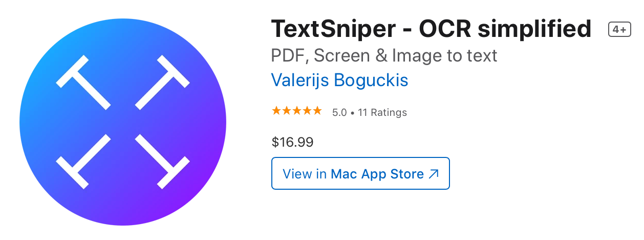Click the TextSniper - OCR simplified title
Viewport: 644px width, 240px height.
[x=431, y=29]
